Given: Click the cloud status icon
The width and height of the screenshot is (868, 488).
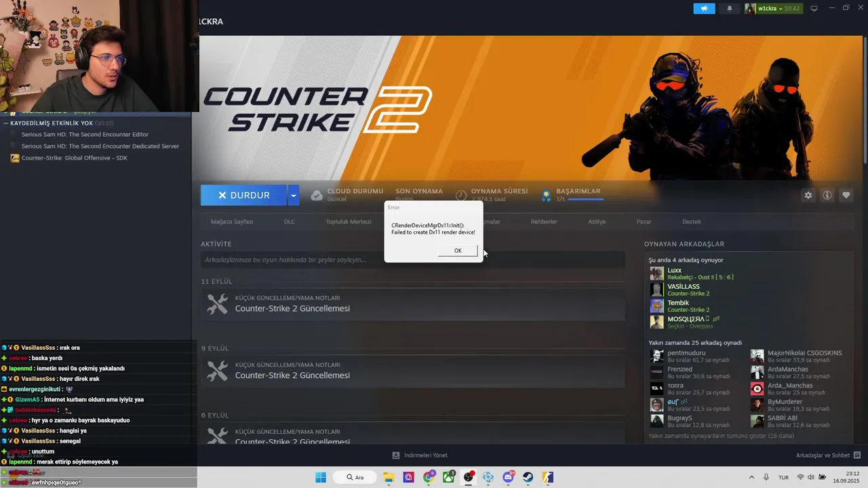Looking at the screenshot, I should [x=317, y=195].
